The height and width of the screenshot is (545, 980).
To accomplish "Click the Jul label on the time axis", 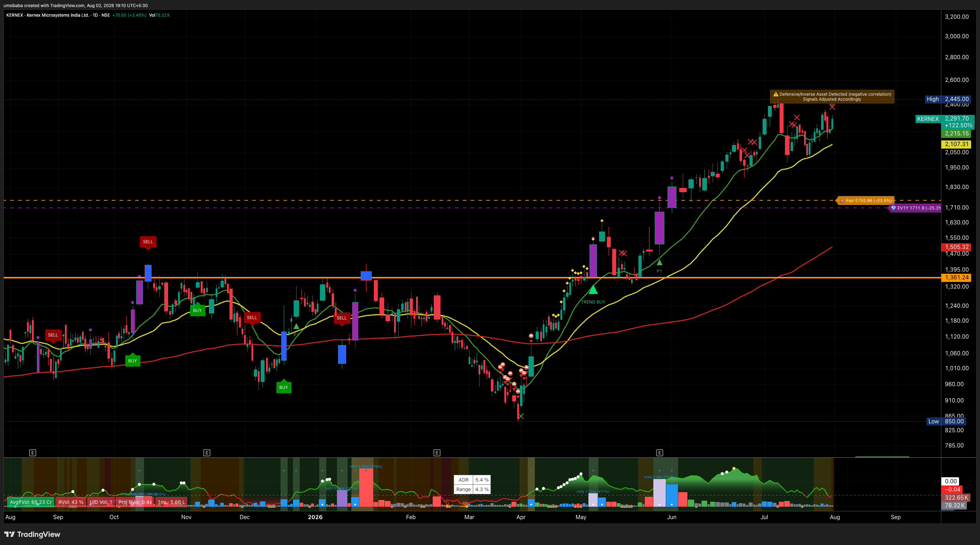I will [x=764, y=517].
